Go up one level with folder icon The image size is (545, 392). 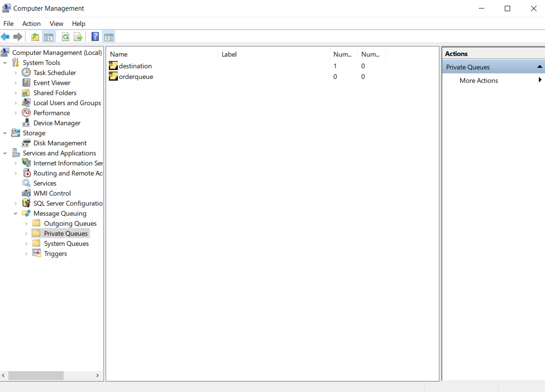click(x=35, y=37)
